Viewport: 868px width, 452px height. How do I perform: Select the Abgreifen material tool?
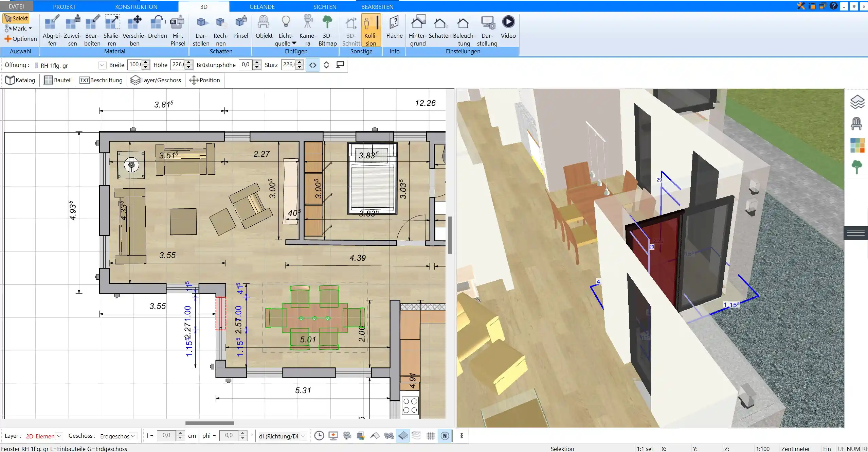point(52,31)
